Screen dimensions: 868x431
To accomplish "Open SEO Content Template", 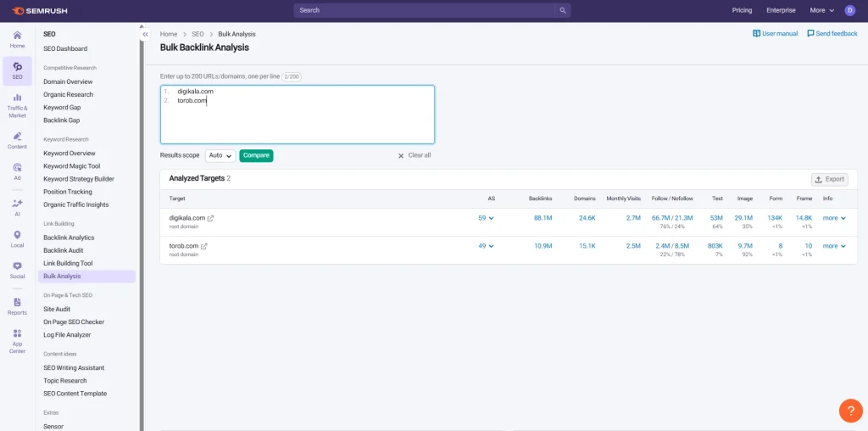I will click(75, 394).
